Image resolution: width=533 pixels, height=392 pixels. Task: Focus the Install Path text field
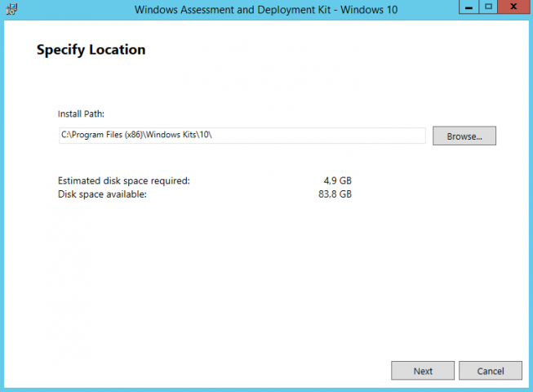tap(242, 136)
